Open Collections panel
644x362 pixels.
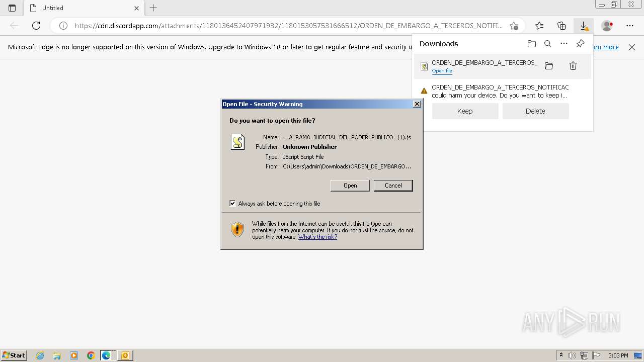click(x=561, y=26)
